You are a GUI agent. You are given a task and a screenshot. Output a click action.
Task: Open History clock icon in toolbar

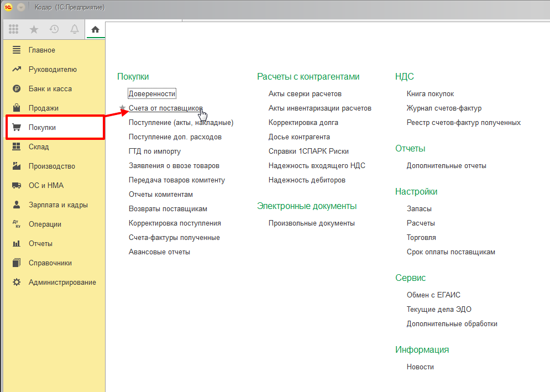click(x=54, y=30)
